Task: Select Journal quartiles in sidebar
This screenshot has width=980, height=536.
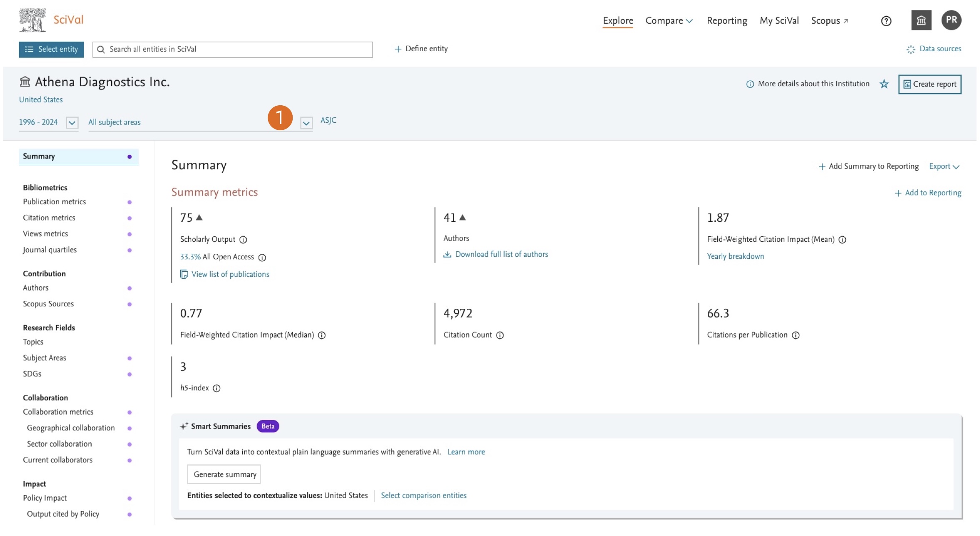Action: [50, 250]
